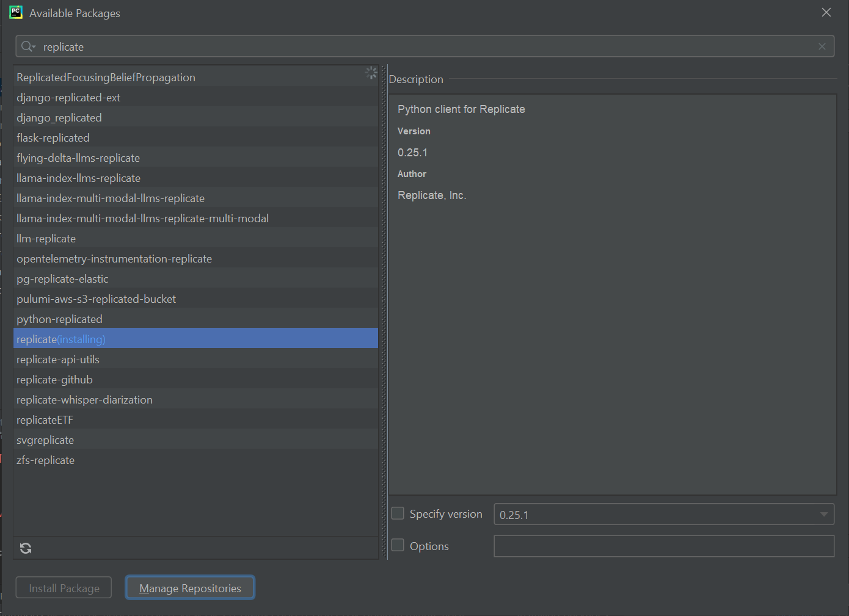Enable the Options checkbox

(x=398, y=545)
